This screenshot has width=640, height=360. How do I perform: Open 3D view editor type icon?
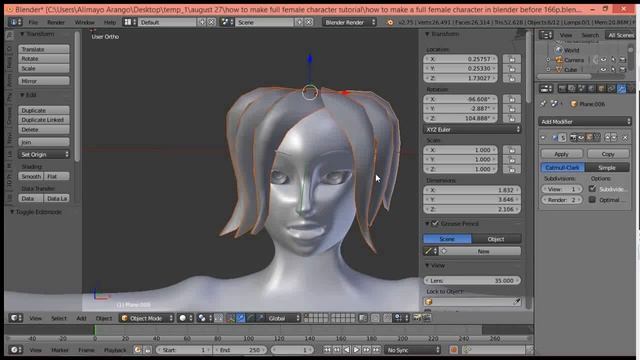click(x=16, y=318)
